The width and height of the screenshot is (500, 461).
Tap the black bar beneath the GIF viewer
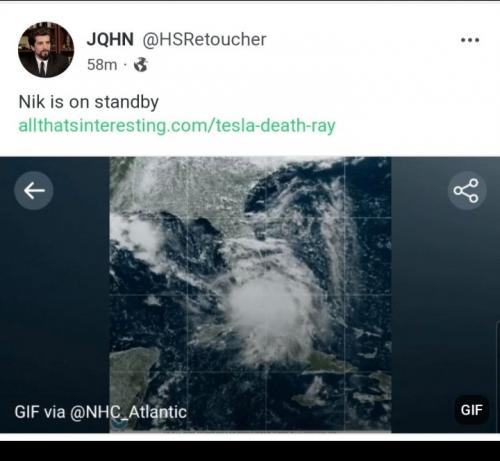click(250, 451)
